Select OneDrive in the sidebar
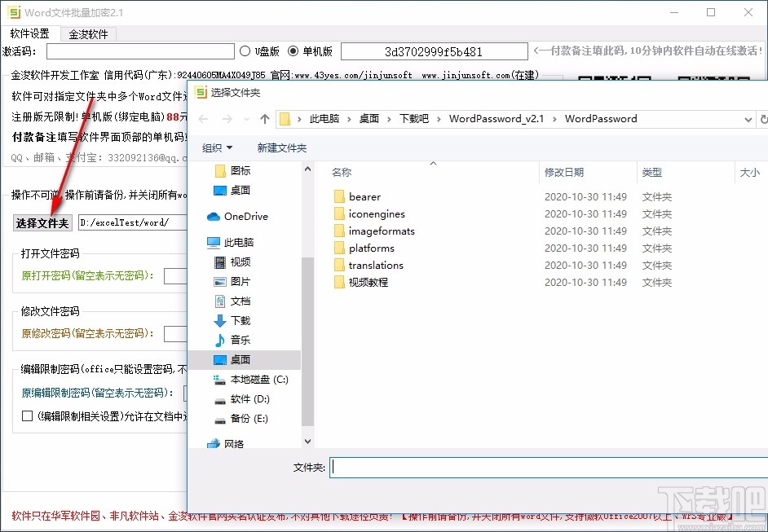 [239, 216]
